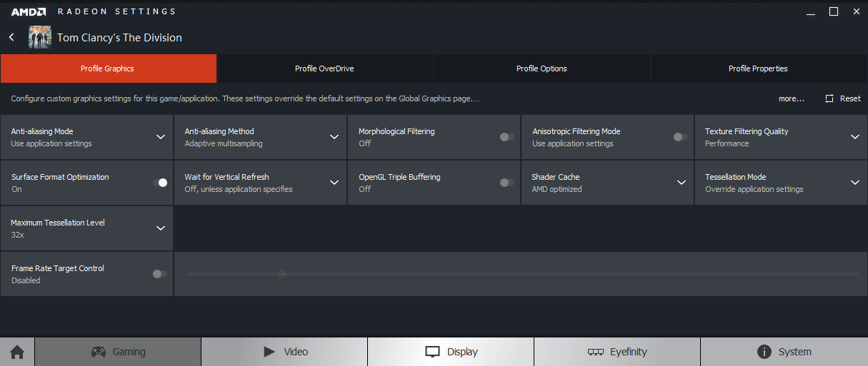Click The Division game thumbnail

click(39, 37)
